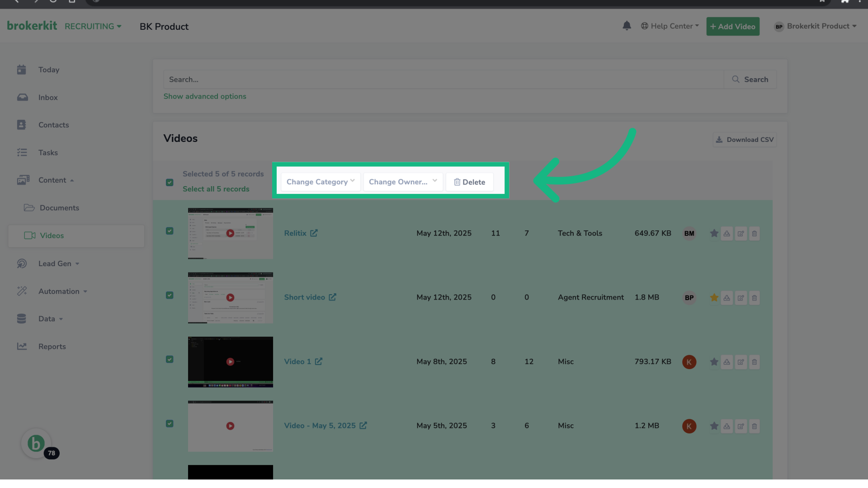868x488 pixels.
Task: Select Videos in the sidebar
Action: [76, 236]
